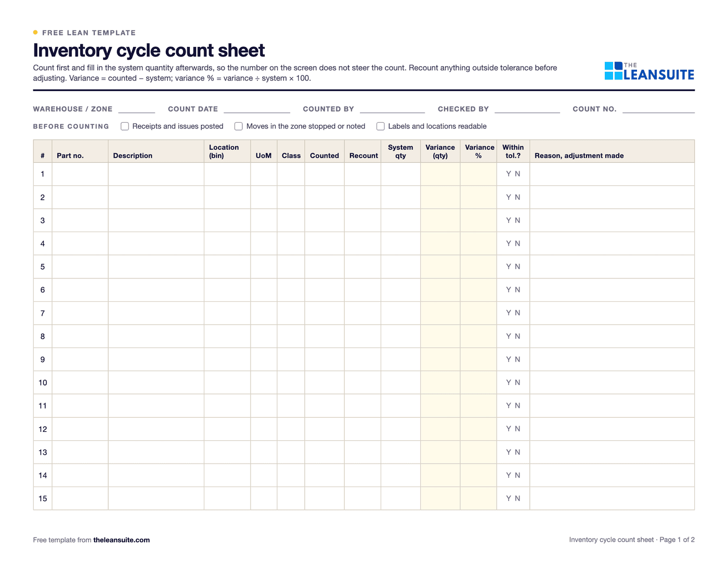Click the Part no. cell in row 3
Image resolution: width=728 pixels, height=563 pixels.
click(80, 220)
